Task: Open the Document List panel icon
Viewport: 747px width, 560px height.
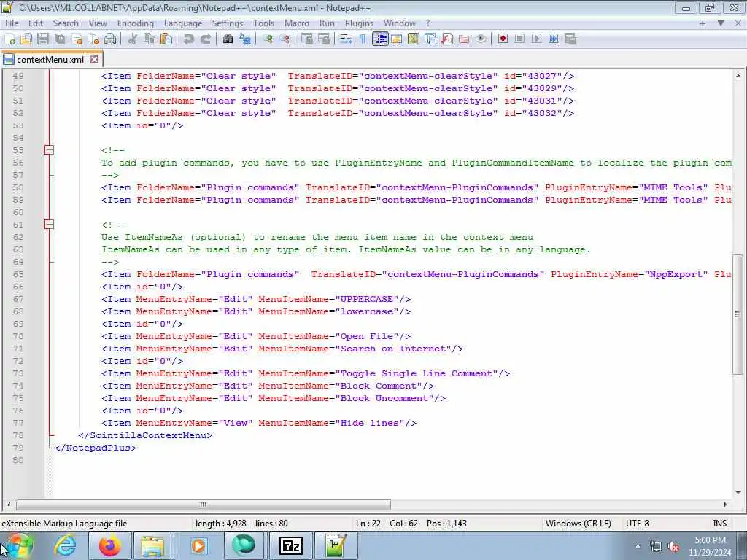Action: click(x=430, y=39)
